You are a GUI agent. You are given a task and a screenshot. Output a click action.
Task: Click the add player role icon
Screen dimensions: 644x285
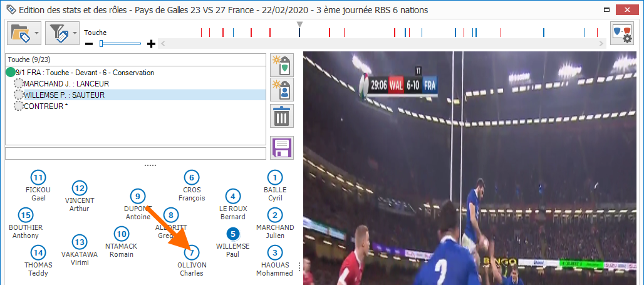pyautogui.click(x=281, y=90)
